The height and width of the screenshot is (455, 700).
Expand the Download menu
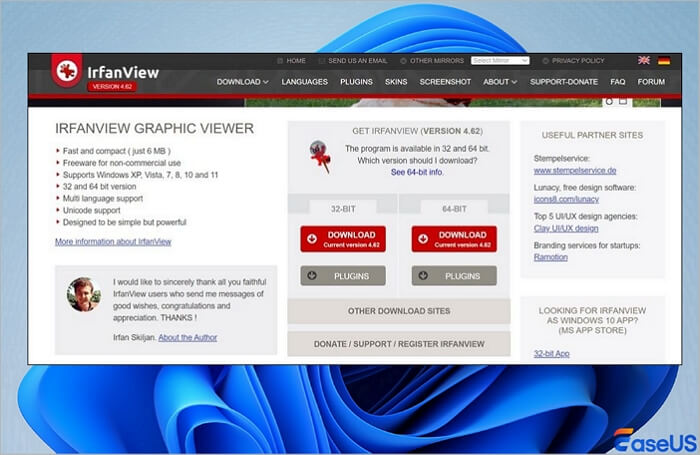tap(242, 82)
